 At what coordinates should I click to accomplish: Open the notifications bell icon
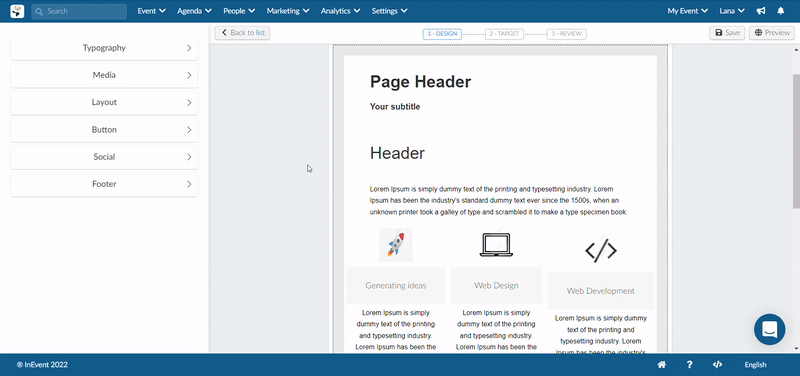click(x=781, y=11)
